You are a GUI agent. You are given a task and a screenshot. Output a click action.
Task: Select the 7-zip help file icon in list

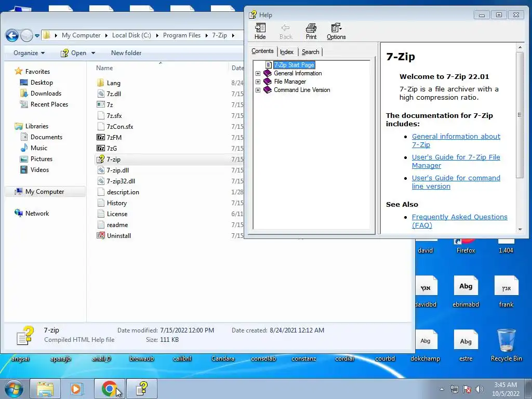point(101,159)
